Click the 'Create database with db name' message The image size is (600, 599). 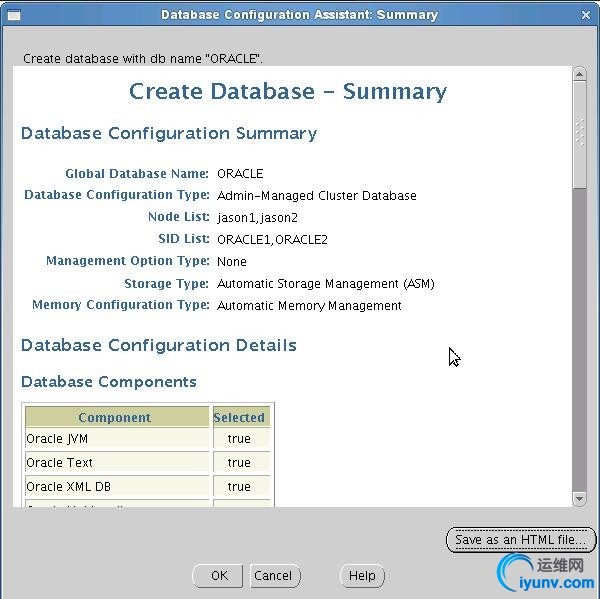coord(143,59)
